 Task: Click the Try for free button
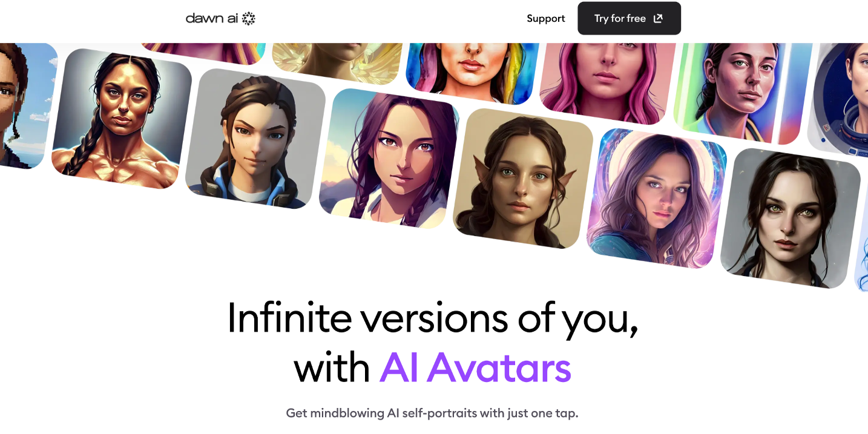click(x=629, y=18)
